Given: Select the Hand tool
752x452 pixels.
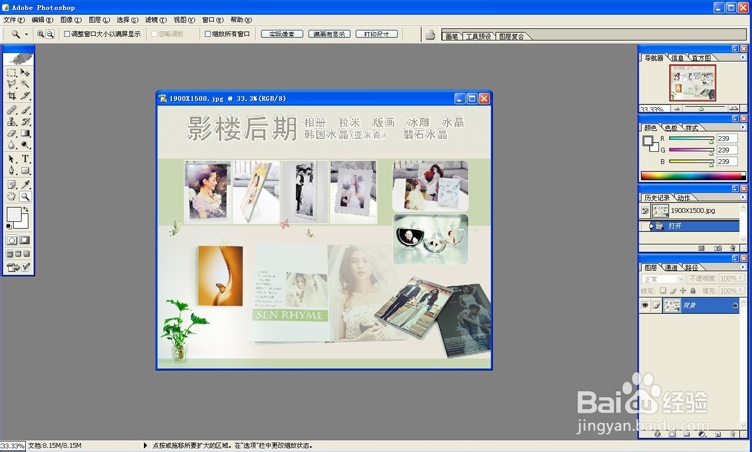Looking at the screenshot, I should [12, 196].
